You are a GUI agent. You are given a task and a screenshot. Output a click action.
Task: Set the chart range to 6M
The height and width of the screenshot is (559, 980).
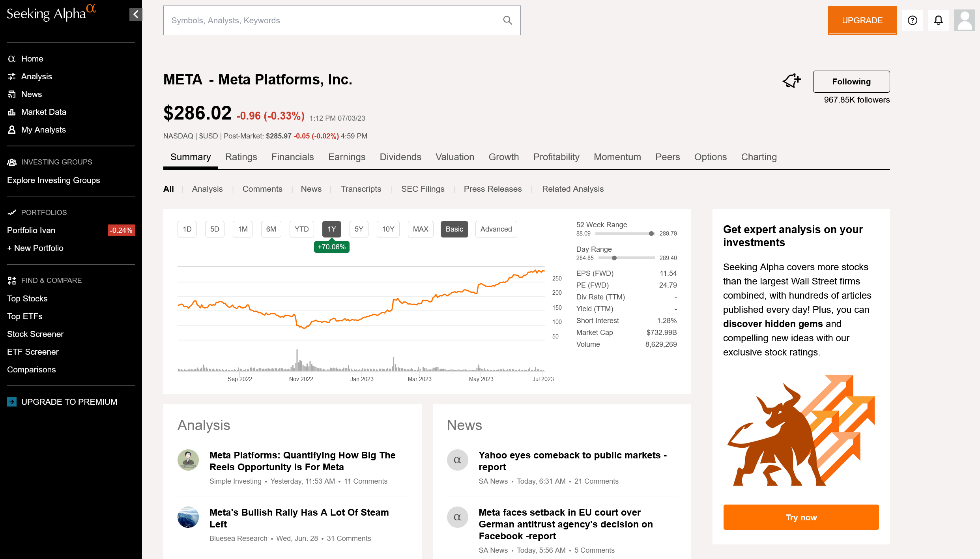point(271,229)
